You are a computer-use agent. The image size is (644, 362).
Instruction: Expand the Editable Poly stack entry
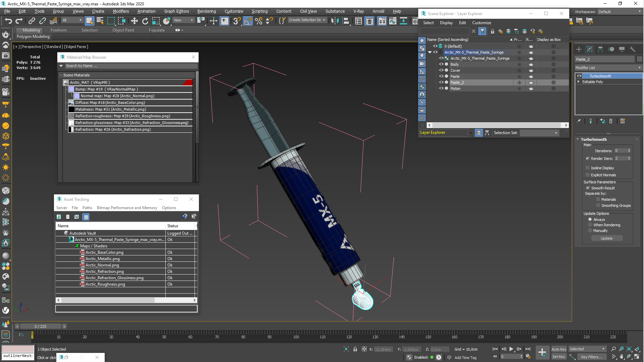tap(578, 82)
